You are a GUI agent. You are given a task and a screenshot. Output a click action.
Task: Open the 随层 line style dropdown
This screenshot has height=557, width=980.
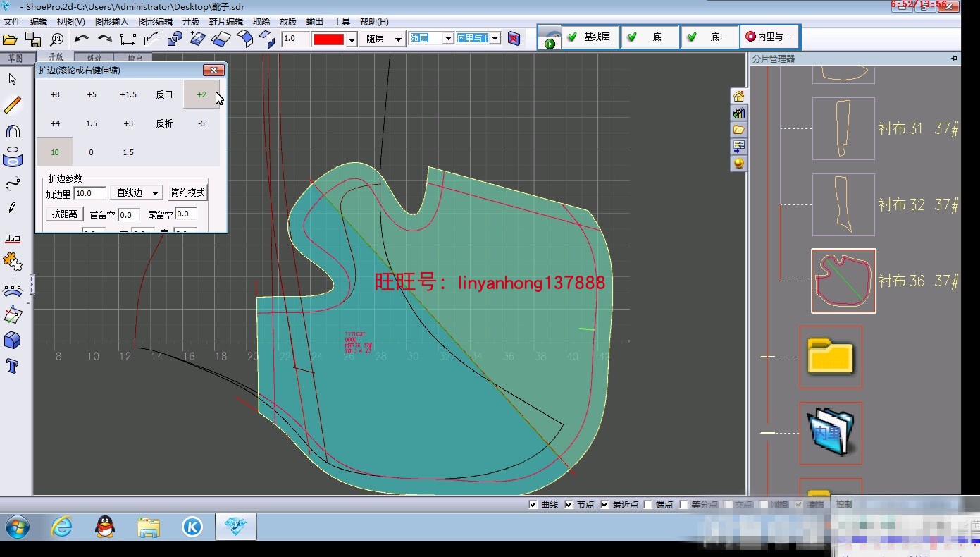[x=399, y=39]
